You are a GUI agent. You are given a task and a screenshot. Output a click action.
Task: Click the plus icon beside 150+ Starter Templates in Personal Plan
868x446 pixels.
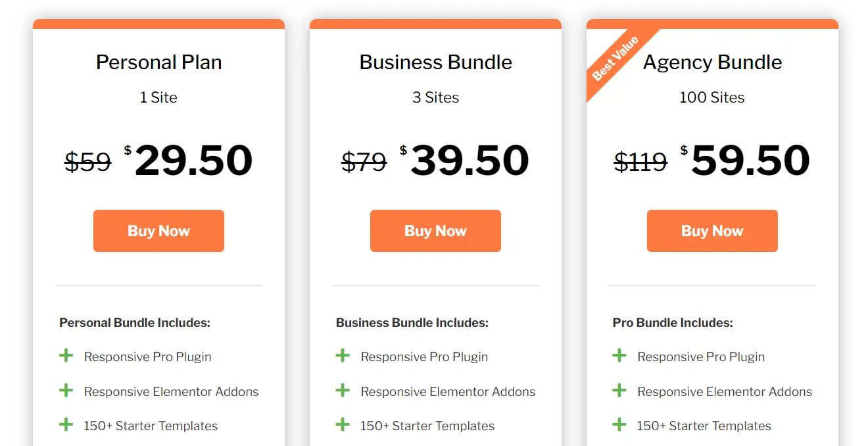click(x=66, y=424)
